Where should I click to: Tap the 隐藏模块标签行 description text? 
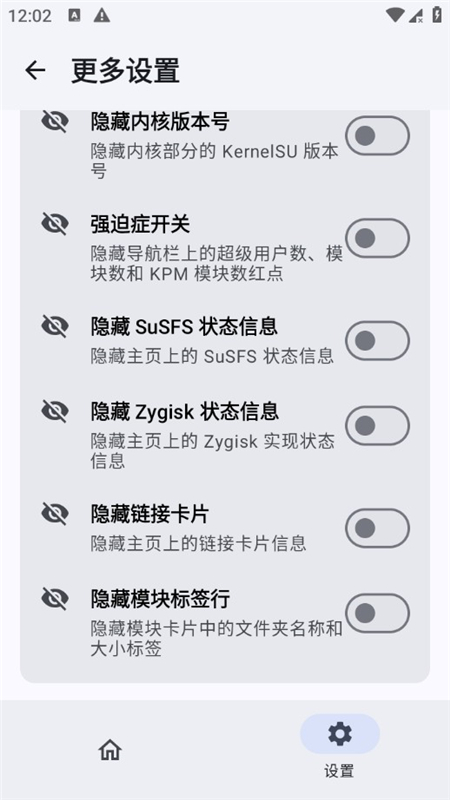(217, 638)
